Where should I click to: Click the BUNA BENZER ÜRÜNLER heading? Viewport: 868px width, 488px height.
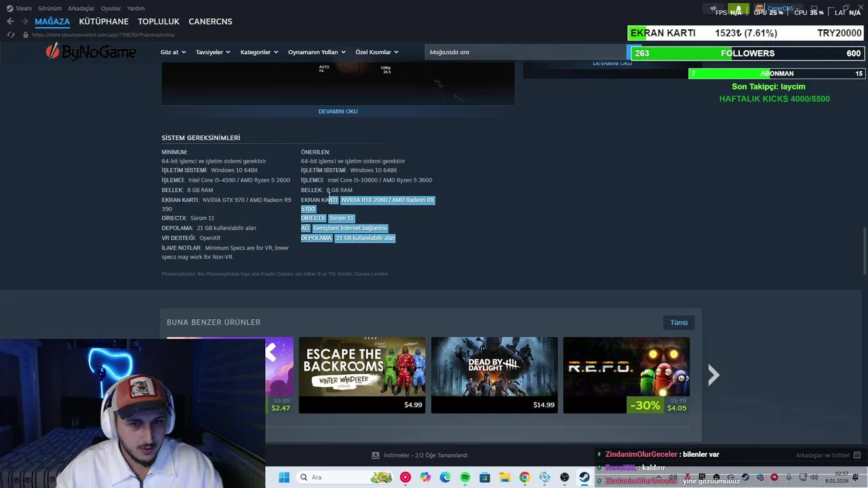[214, 322]
